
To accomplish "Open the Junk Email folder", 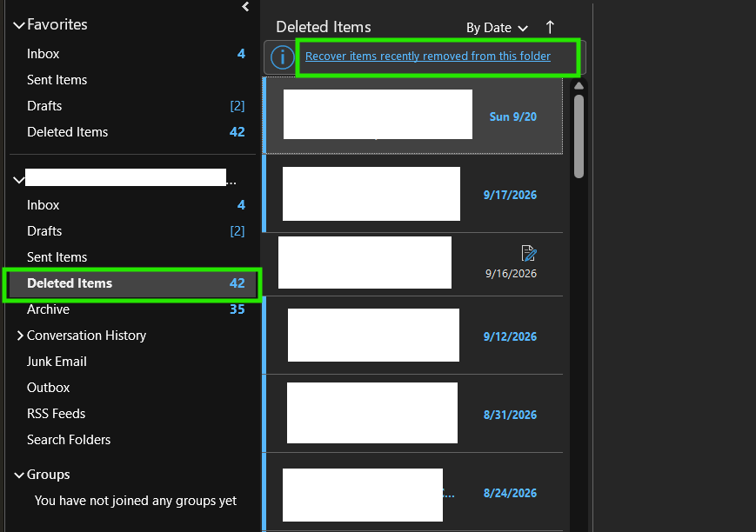I will (130, 361).
